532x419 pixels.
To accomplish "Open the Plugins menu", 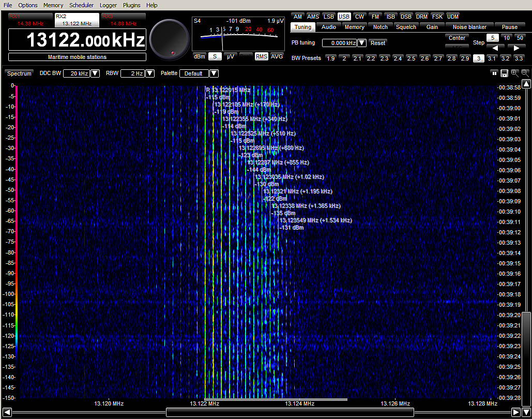I will tap(132, 5).
